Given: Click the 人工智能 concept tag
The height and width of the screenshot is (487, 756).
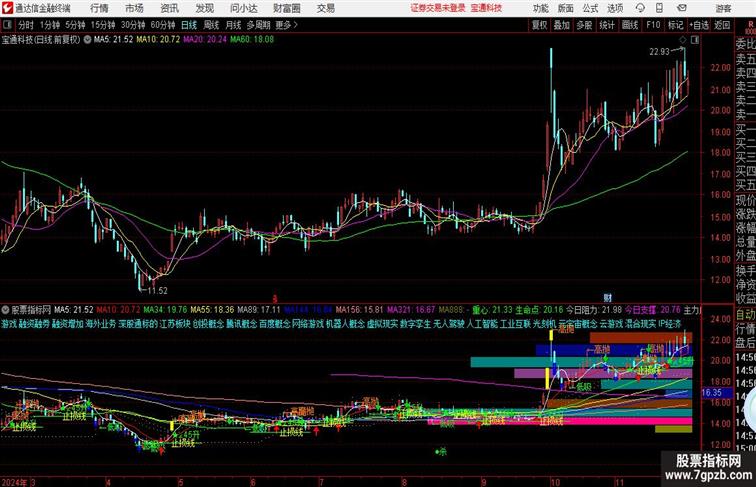Looking at the screenshot, I should (x=482, y=324).
